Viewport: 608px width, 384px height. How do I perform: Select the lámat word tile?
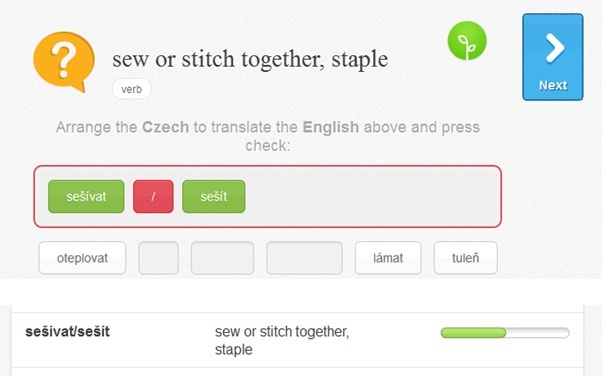(388, 258)
